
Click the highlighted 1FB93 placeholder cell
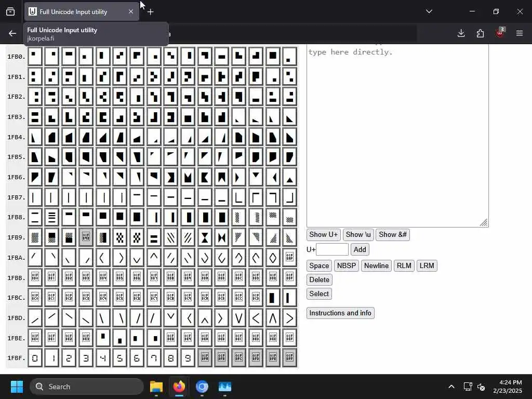[86, 237]
